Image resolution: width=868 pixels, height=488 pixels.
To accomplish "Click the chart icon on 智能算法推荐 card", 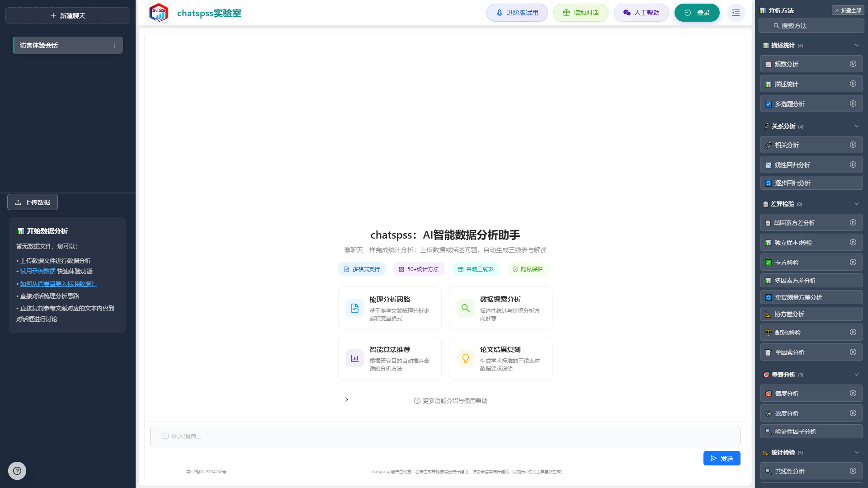I will [355, 358].
